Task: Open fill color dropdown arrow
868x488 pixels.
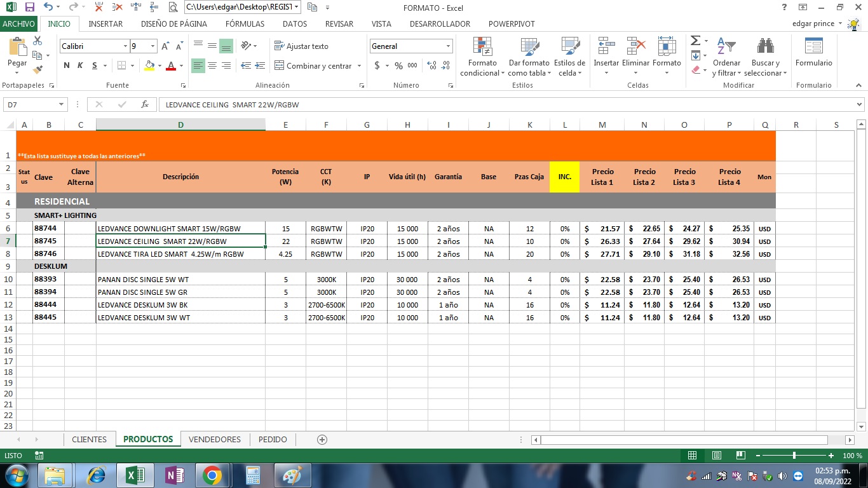Action: 159,65
